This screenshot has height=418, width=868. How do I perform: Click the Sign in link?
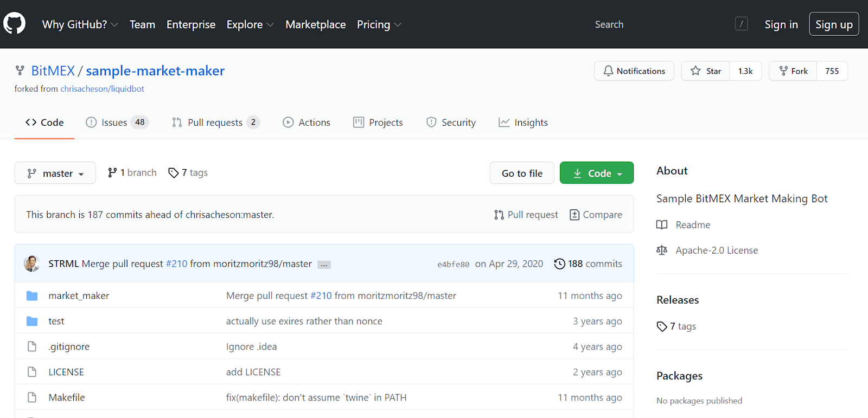coord(781,24)
